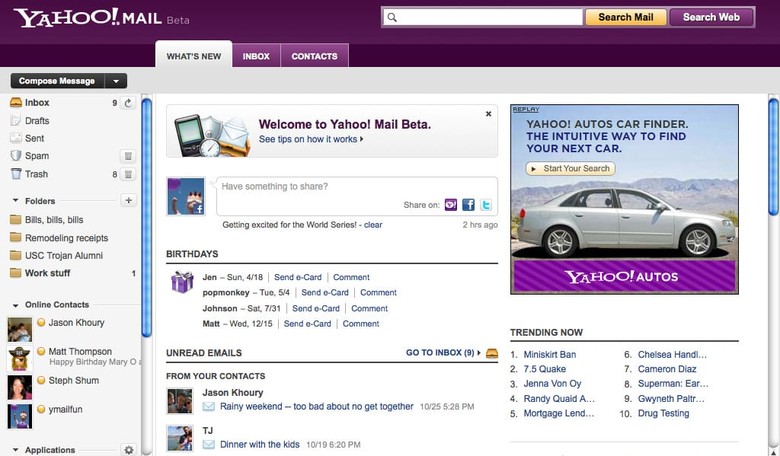The width and height of the screenshot is (780, 456).
Task: Open trending topic Cameron Diaz
Action: pos(667,369)
